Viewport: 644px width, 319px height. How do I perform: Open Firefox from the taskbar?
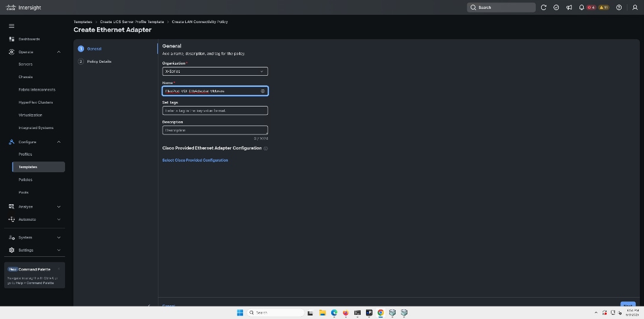346,313
